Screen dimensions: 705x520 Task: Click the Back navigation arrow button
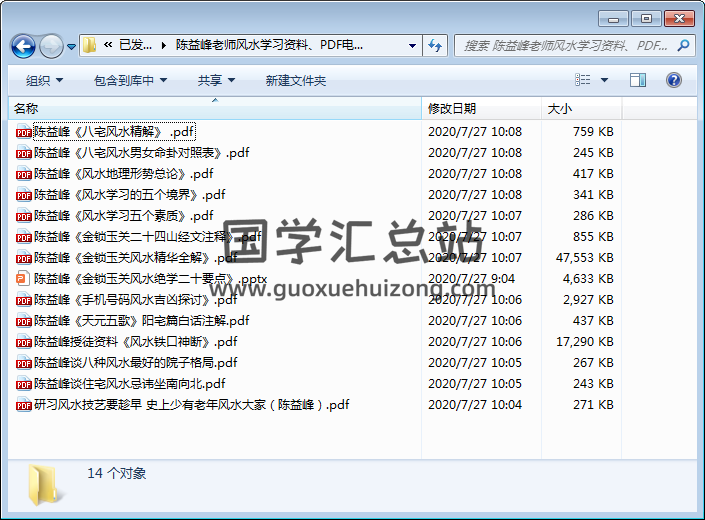(x=24, y=46)
